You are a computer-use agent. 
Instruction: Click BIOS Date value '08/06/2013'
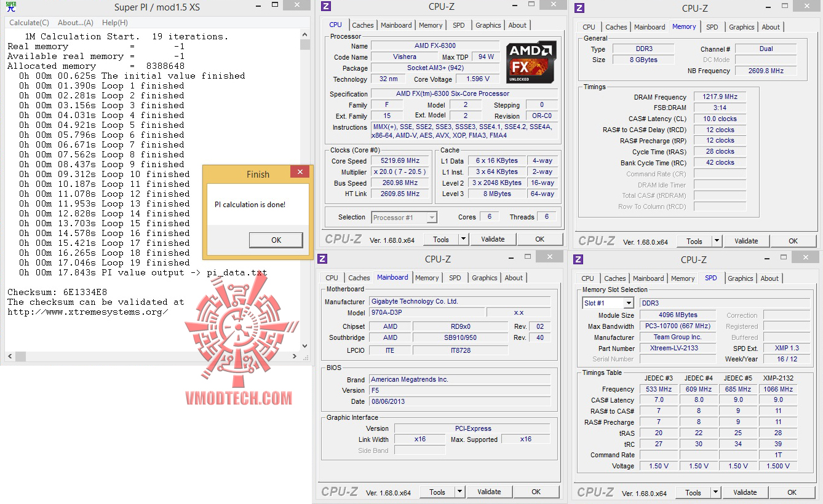[460, 402]
